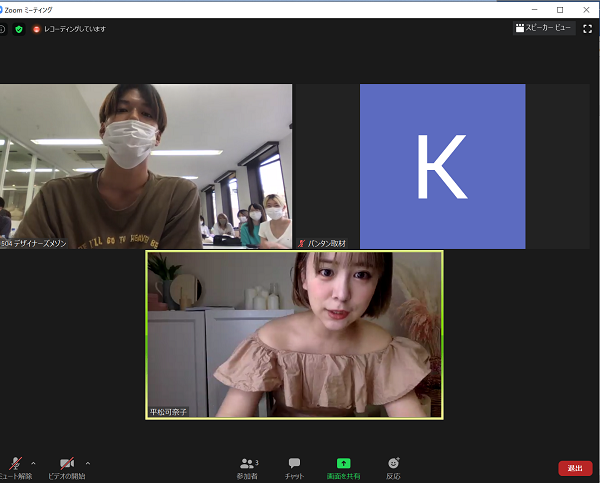This screenshot has width=600, height=483.
Task: Unmute the microphone in the toolbar
Action: (14, 464)
